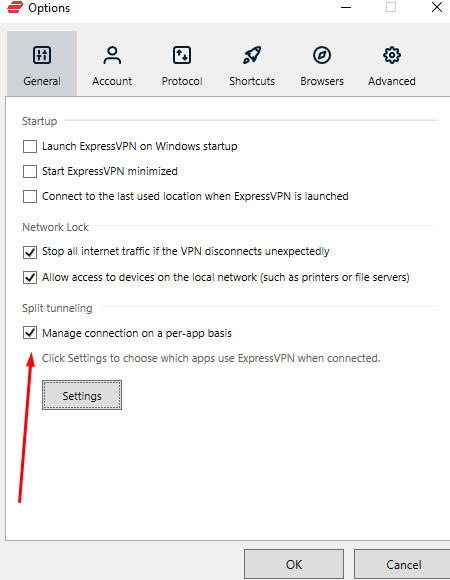Open the Shortcuts tab label

coord(252,81)
